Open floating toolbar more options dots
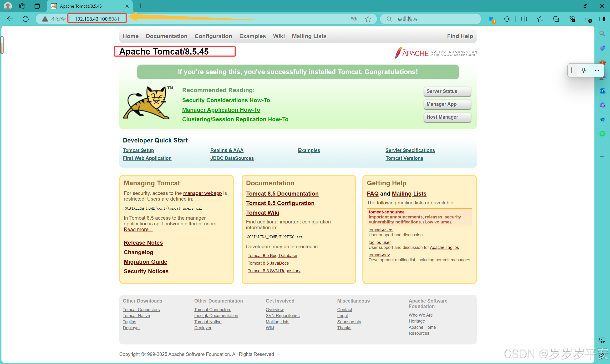Viewport: 610px width, 364px height. (597, 71)
